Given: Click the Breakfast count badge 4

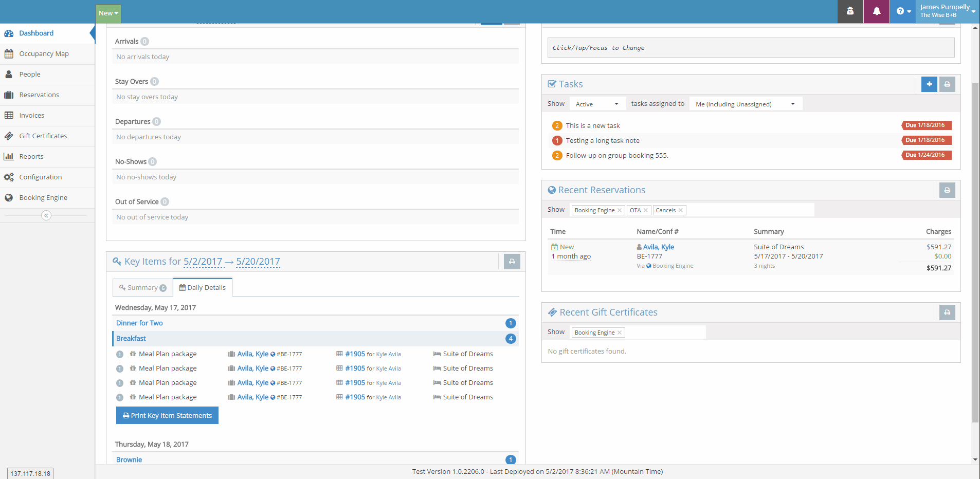Looking at the screenshot, I should tap(511, 339).
